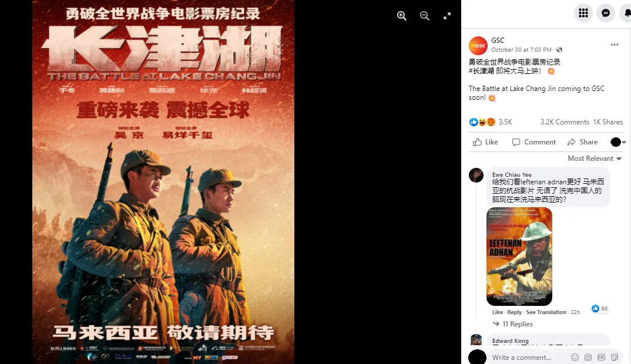The image size is (631, 364).
Task: Open Messenger chats
Action: (606, 14)
